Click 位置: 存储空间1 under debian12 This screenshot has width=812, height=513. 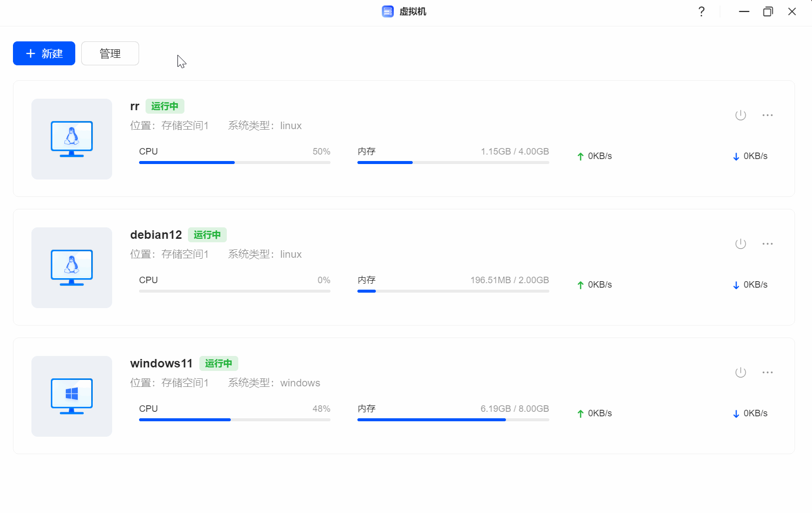169,254
